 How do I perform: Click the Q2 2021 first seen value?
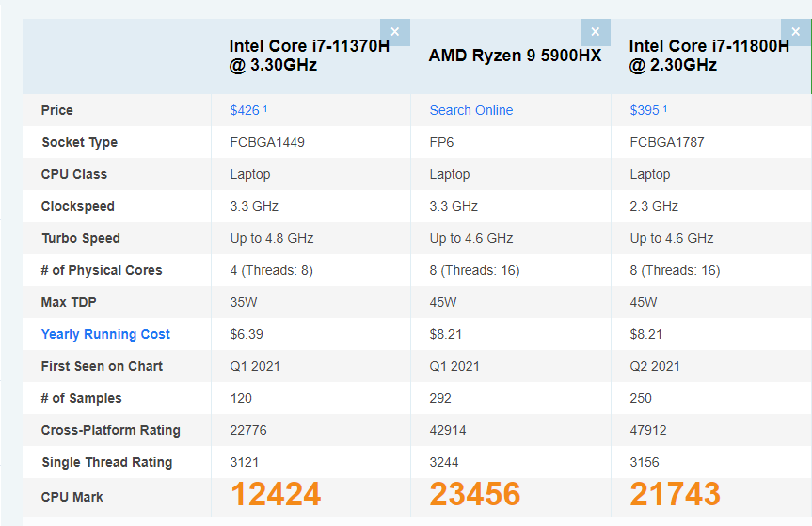[655, 367]
